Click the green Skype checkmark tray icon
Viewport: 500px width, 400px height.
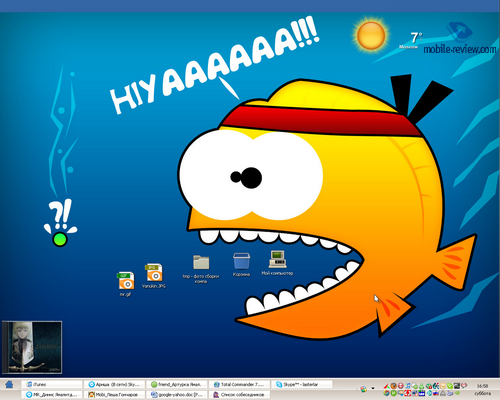450,386
